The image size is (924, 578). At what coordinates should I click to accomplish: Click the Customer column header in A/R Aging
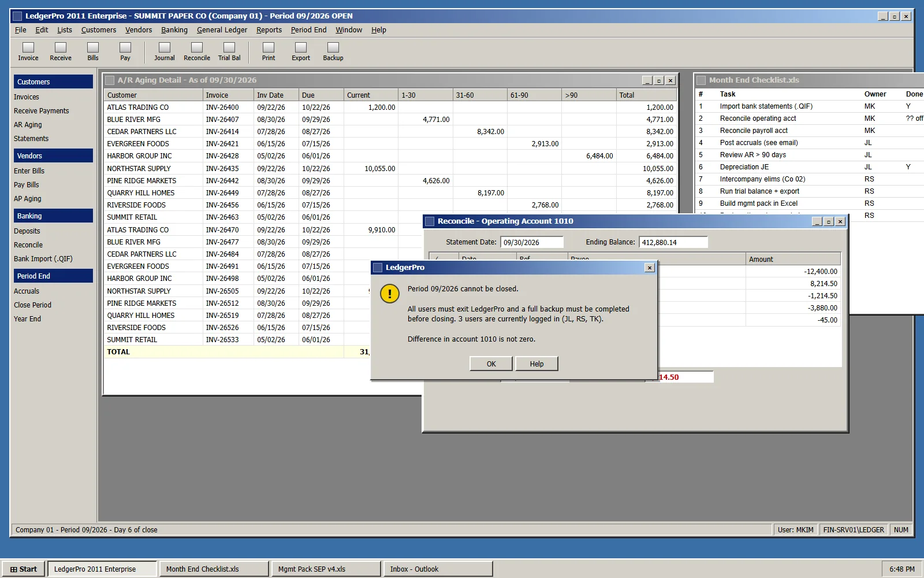coord(154,95)
